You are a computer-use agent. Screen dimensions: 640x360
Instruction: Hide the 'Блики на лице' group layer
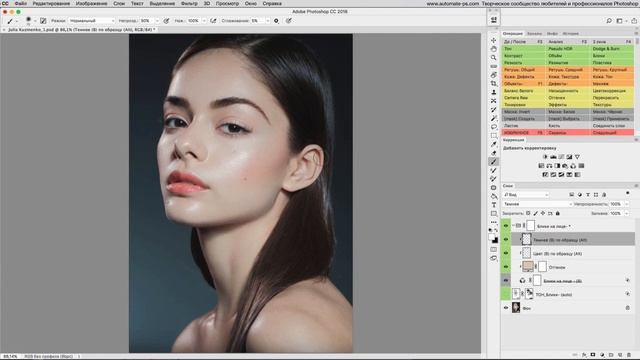tap(506, 226)
